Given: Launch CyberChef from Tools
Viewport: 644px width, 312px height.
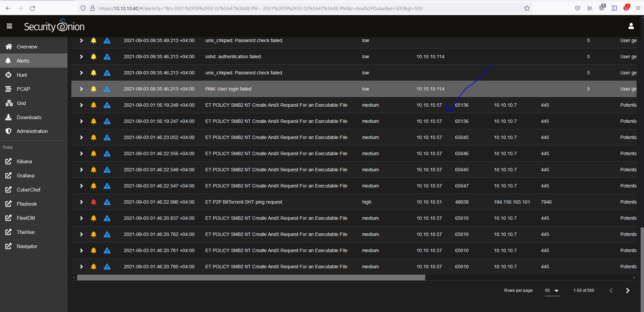Looking at the screenshot, I should click(34, 190).
